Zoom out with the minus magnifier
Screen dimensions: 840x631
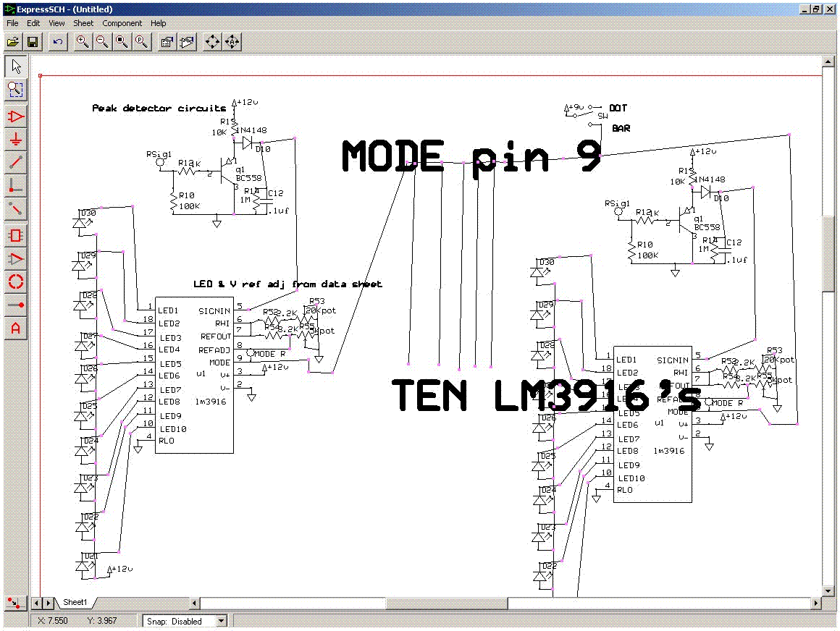pyautogui.click(x=102, y=42)
